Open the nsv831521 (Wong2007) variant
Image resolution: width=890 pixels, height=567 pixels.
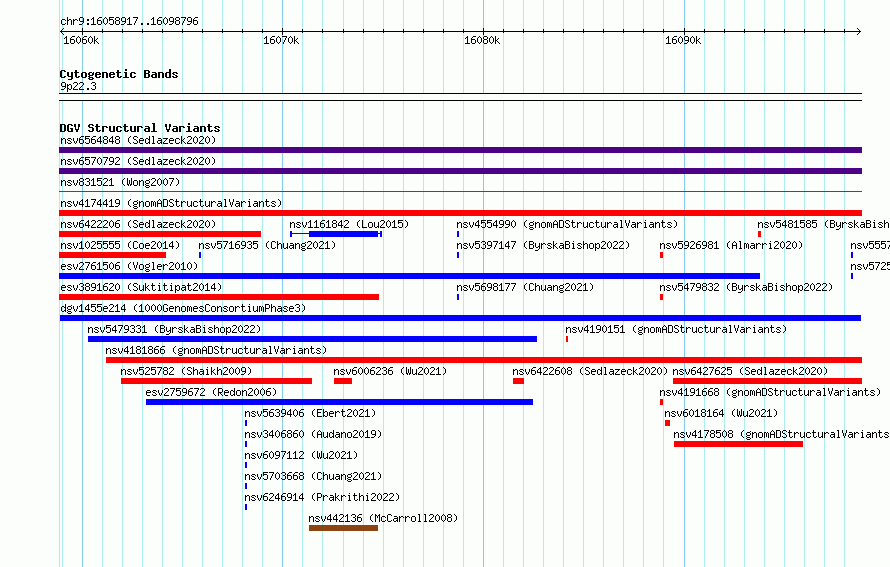(x=120, y=182)
